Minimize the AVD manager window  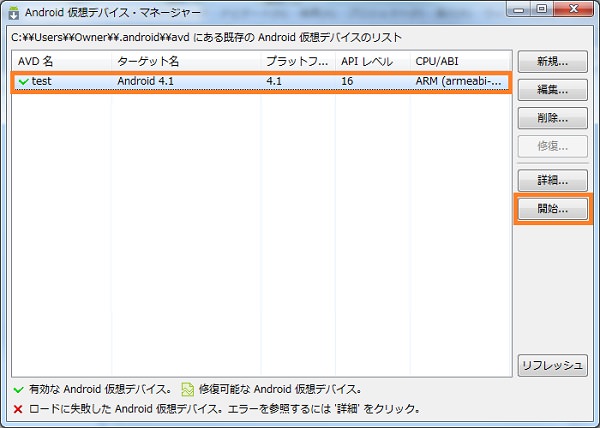(x=519, y=9)
